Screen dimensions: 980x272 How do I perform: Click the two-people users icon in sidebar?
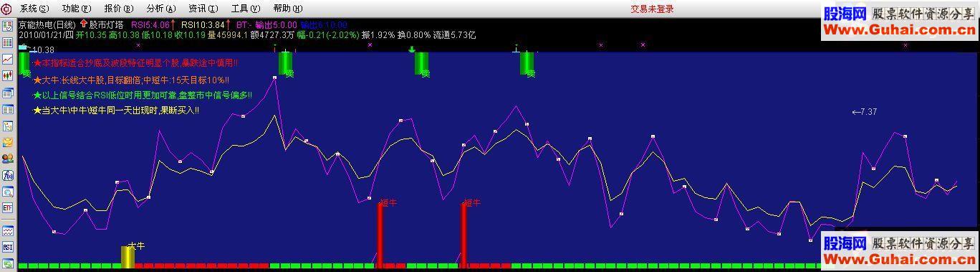click(x=7, y=159)
